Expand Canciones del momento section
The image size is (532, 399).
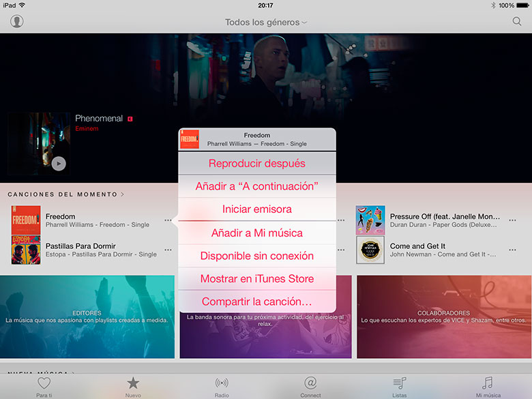(x=66, y=194)
